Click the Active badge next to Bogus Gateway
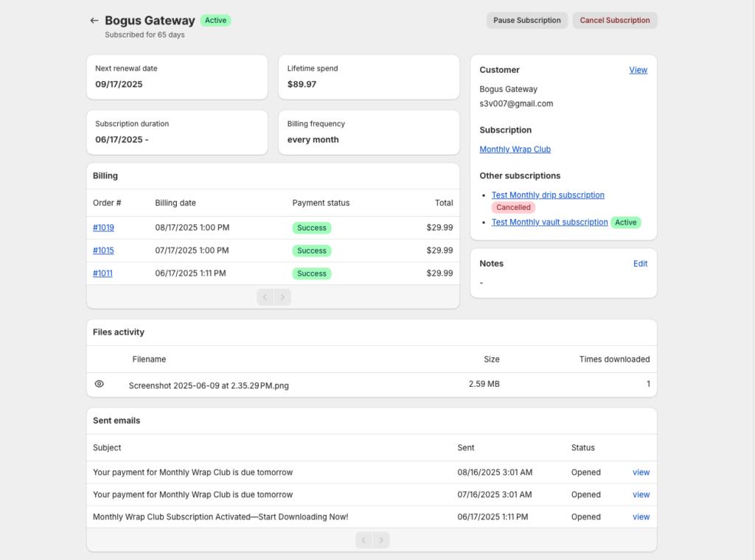 [x=215, y=20]
